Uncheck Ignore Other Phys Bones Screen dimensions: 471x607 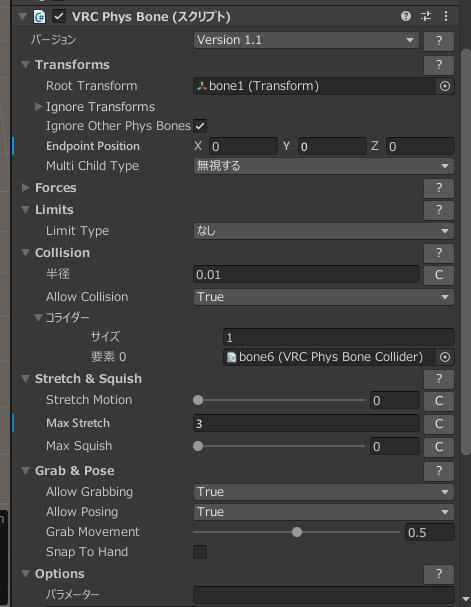click(200, 126)
